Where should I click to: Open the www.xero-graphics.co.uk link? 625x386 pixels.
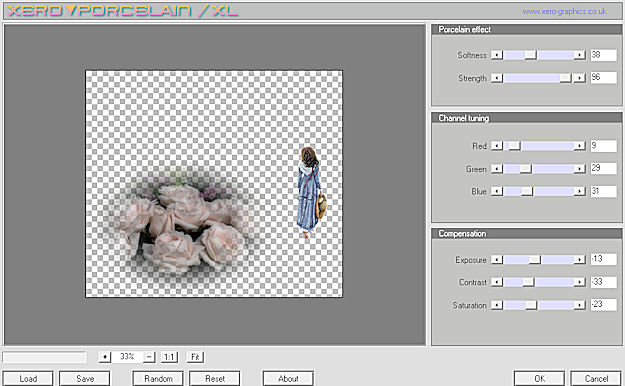[x=564, y=12]
